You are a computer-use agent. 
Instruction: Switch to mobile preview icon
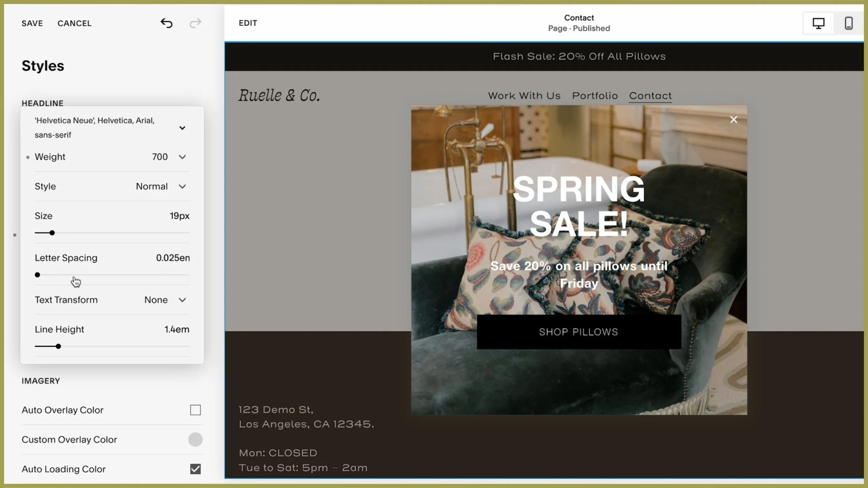tap(849, 23)
